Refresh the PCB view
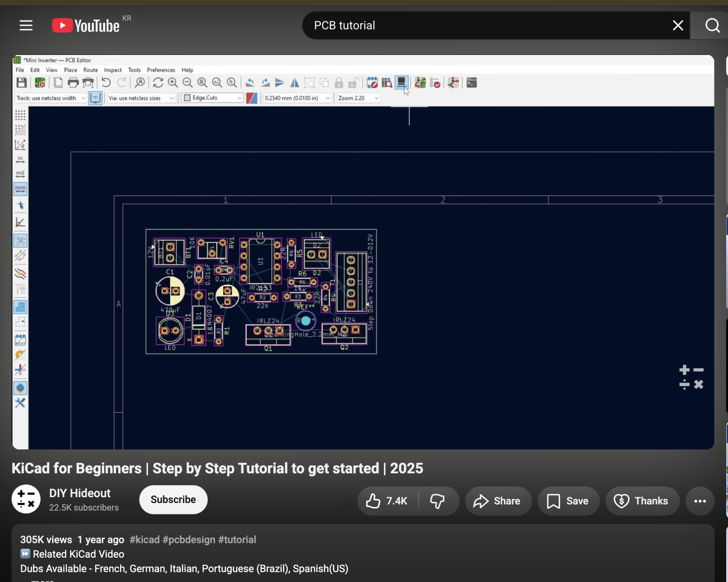The height and width of the screenshot is (582, 728). pos(158,83)
